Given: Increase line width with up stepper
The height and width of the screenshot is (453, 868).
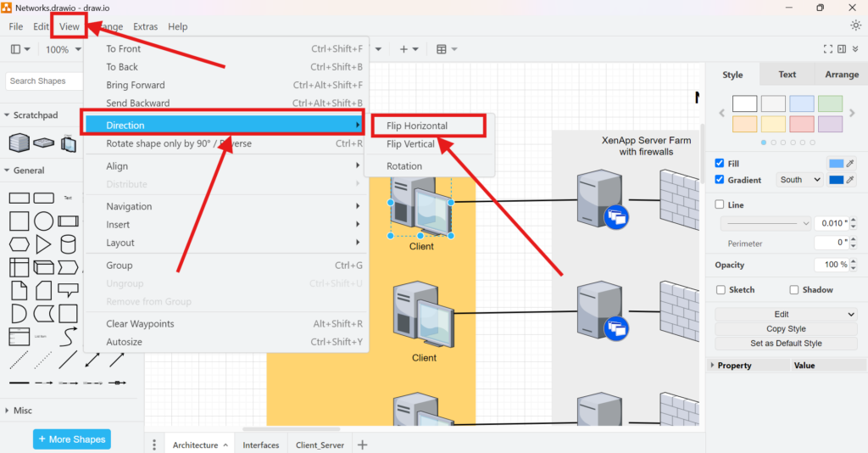Looking at the screenshot, I should [853, 220].
